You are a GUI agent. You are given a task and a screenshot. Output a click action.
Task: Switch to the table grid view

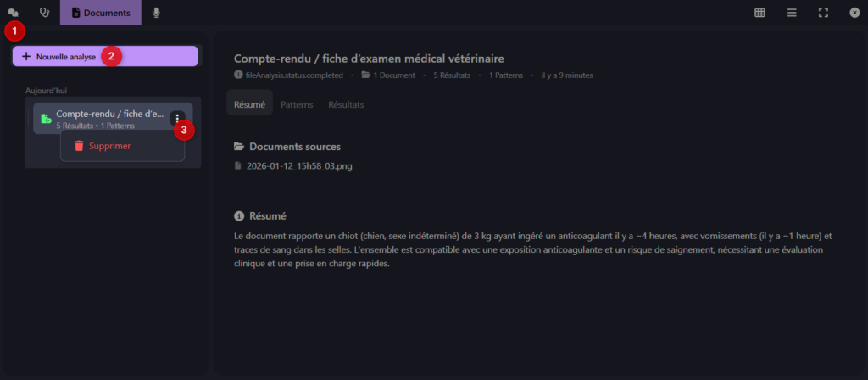coord(760,13)
